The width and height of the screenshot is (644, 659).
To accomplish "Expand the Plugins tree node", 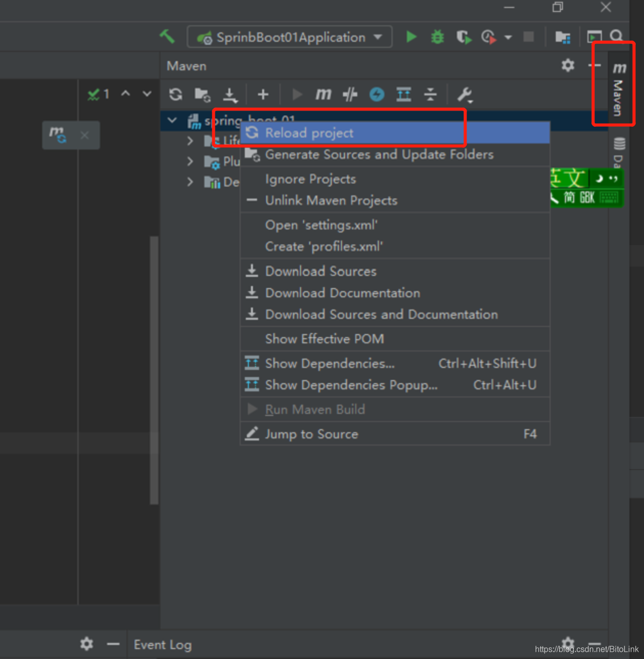I will (x=190, y=162).
